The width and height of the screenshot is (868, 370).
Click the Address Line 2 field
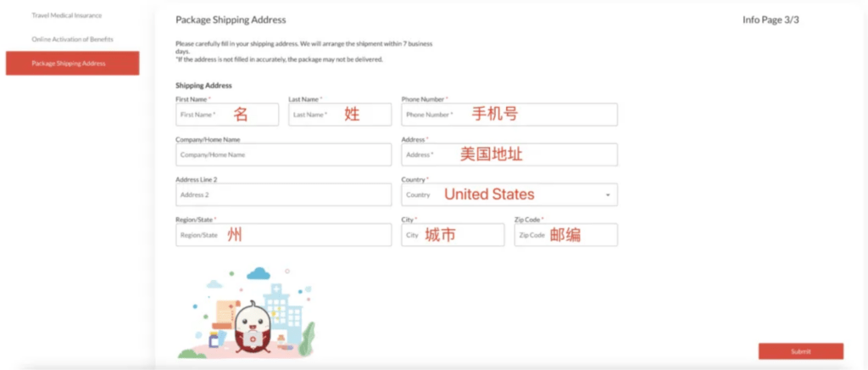tap(283, 195)
